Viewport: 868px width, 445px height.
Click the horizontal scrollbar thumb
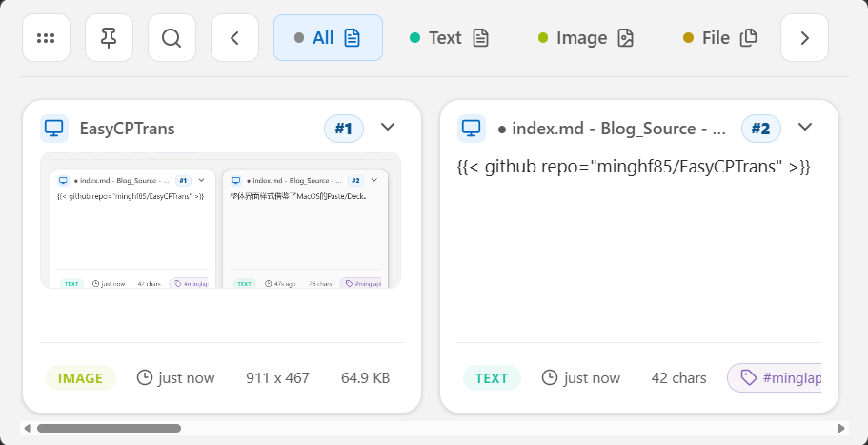pyautogui.click(x=109, y=429)
